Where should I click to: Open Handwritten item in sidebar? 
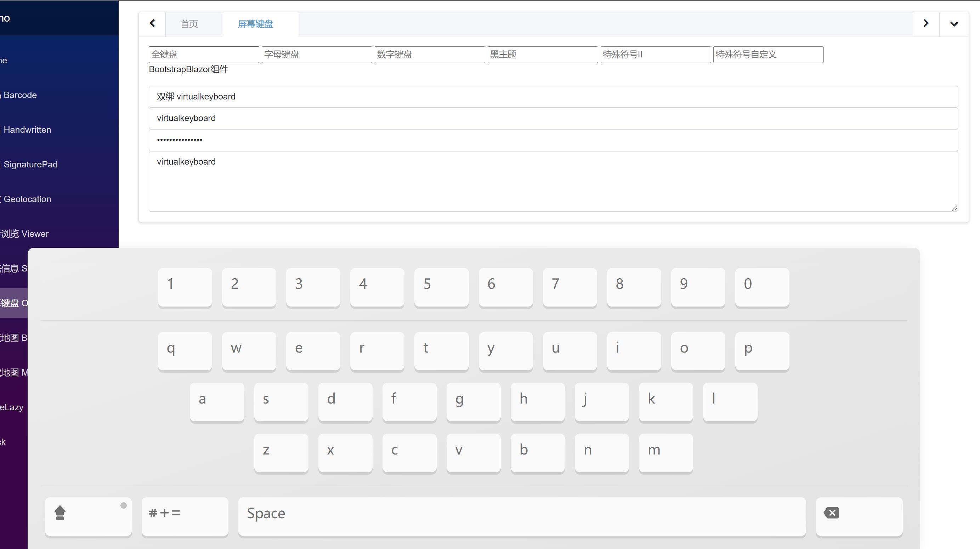point(27,130)
